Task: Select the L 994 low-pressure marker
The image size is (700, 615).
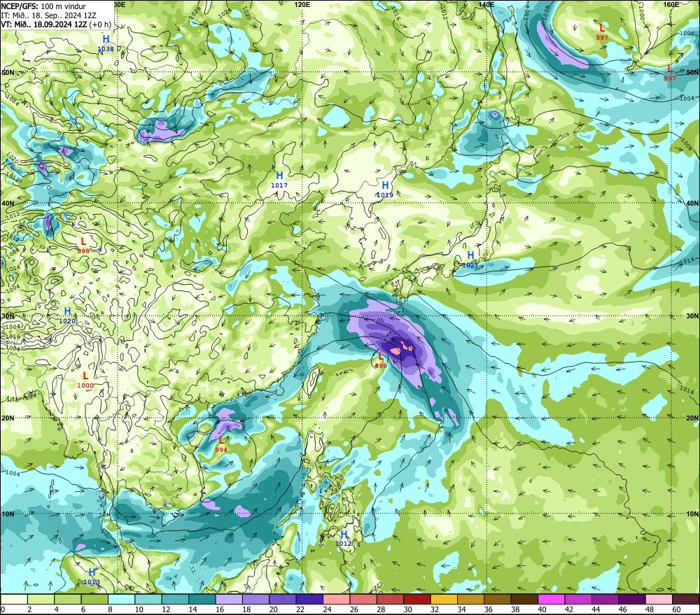Action: point(221,444)
